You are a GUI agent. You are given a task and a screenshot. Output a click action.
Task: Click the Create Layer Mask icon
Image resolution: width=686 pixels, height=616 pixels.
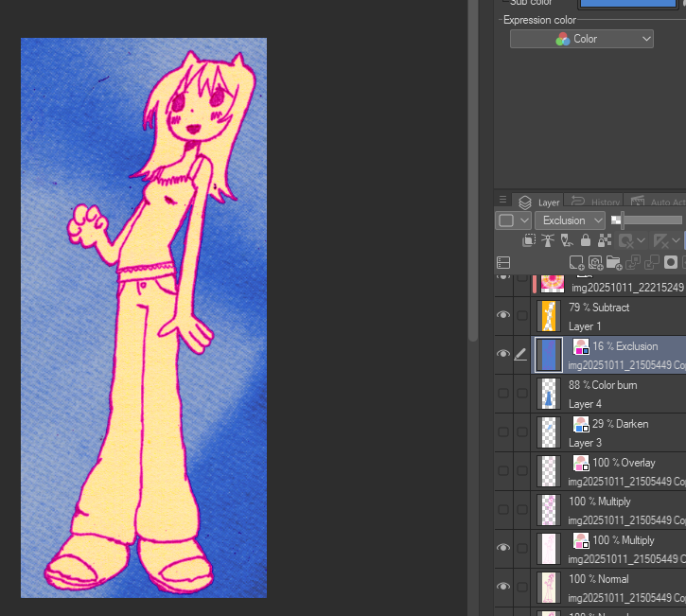[x=671, y=262]
